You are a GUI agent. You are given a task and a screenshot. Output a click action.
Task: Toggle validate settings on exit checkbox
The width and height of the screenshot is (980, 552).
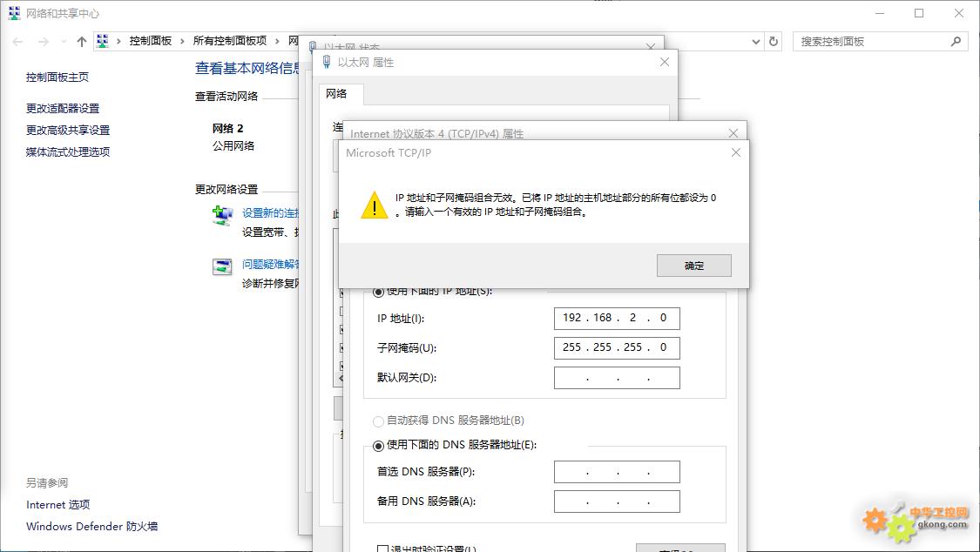pyautogui.click(x=382, y=549)
